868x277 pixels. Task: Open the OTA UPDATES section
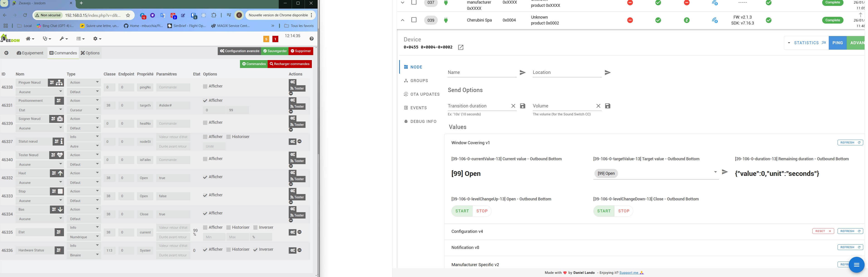422,94
